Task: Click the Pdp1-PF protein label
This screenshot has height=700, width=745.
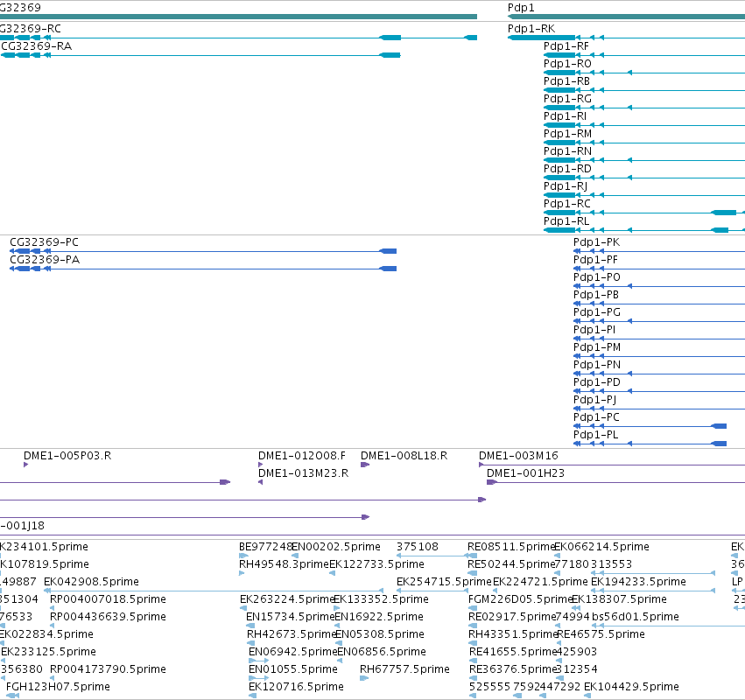Action: [595, 260]
